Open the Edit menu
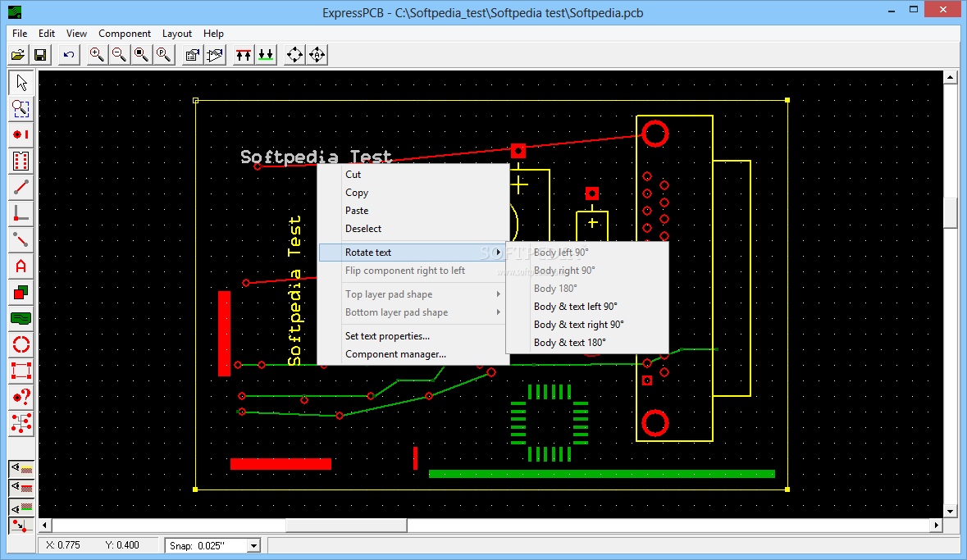Image resolution: width=967 pixels, height=560 pixels. [x=46, y=34]
